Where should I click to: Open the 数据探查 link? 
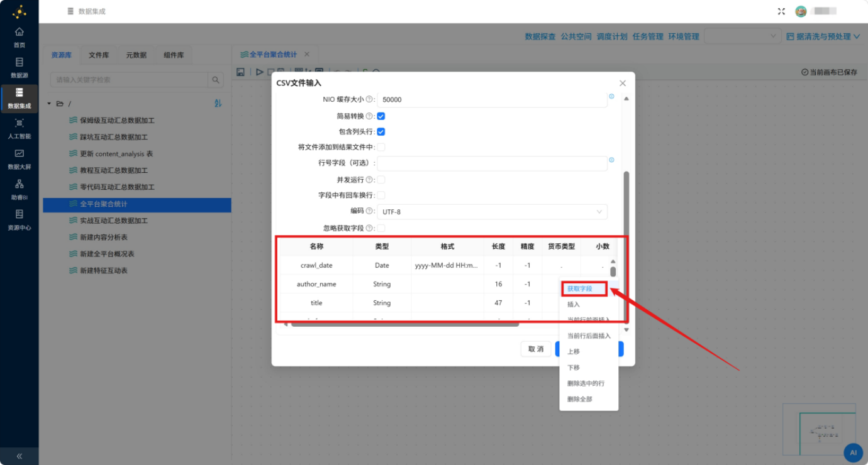(540, 36)
